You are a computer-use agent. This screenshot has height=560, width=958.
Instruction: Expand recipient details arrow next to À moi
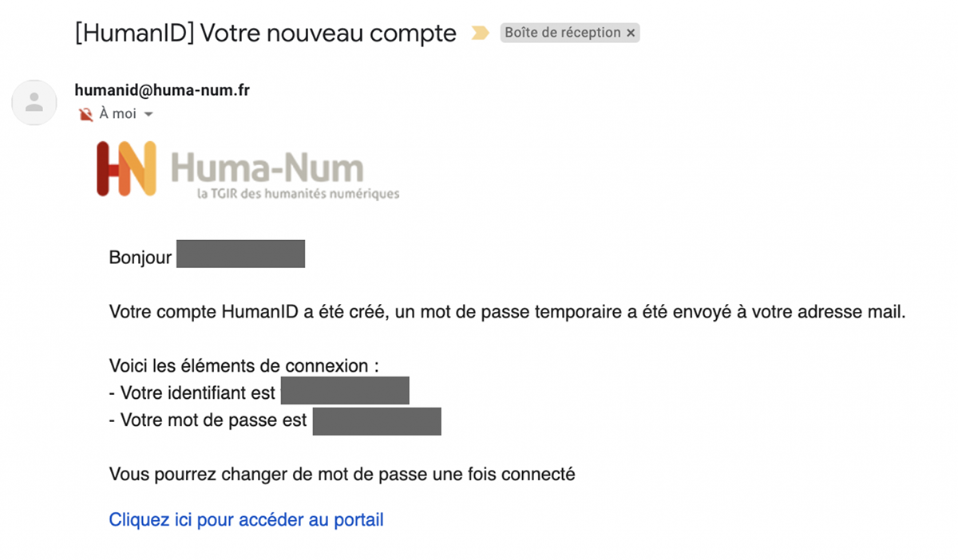click(x=148, y=114)
